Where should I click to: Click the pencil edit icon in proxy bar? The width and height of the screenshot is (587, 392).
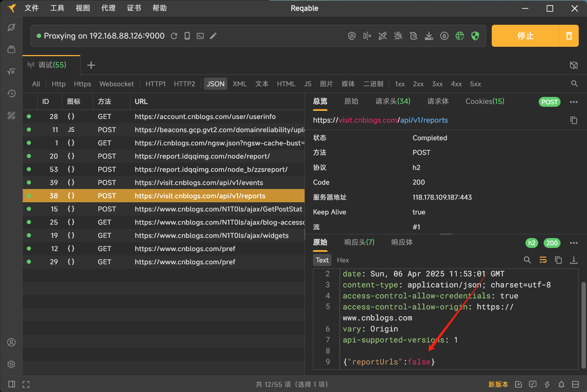coord(213,36)
